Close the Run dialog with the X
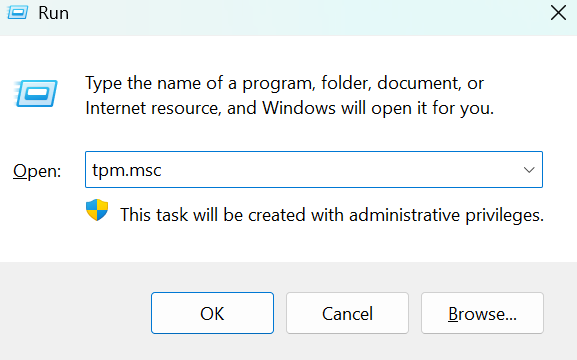 tap(558, 13)
